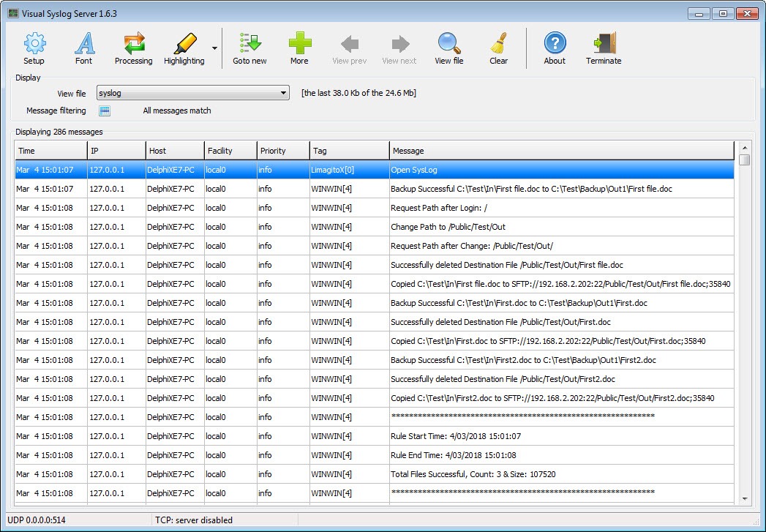
Task: Open the About help icon
Action: click(555, 43)
